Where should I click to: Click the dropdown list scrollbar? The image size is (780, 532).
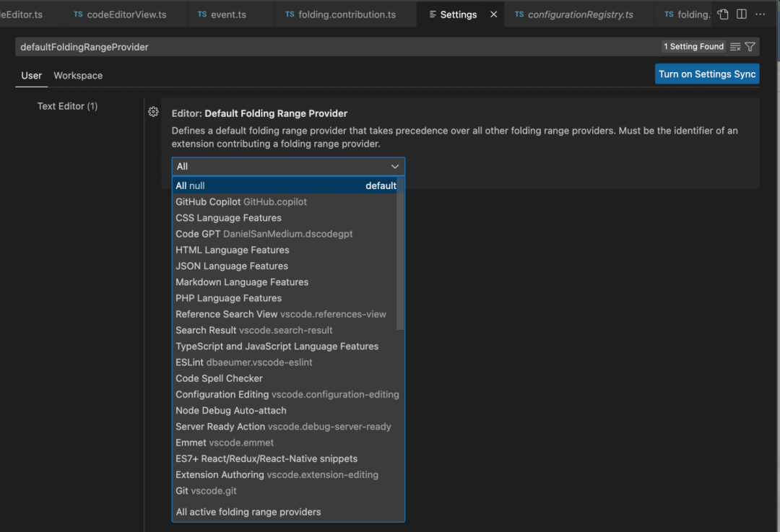pyautogui.click(x=401, y=254)
